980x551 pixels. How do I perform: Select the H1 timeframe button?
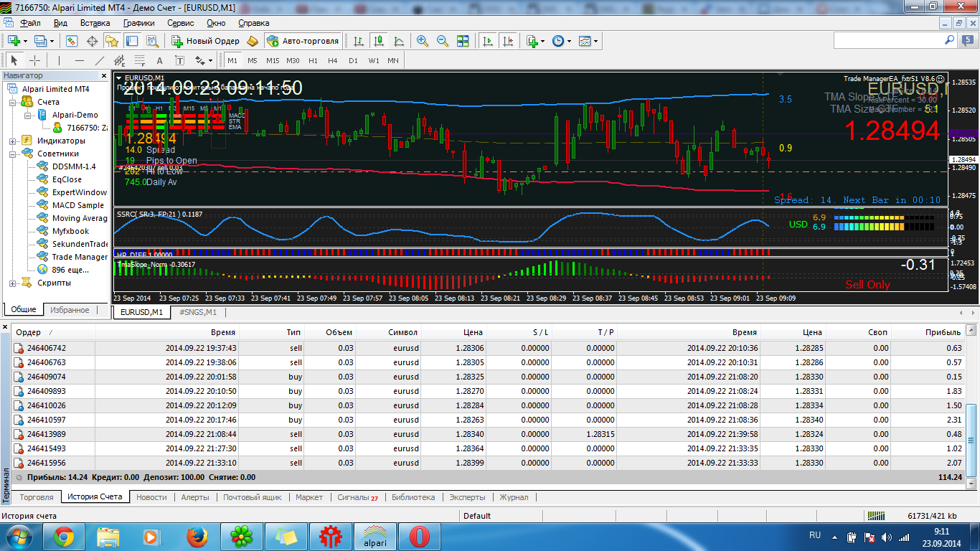pos(313,61)
